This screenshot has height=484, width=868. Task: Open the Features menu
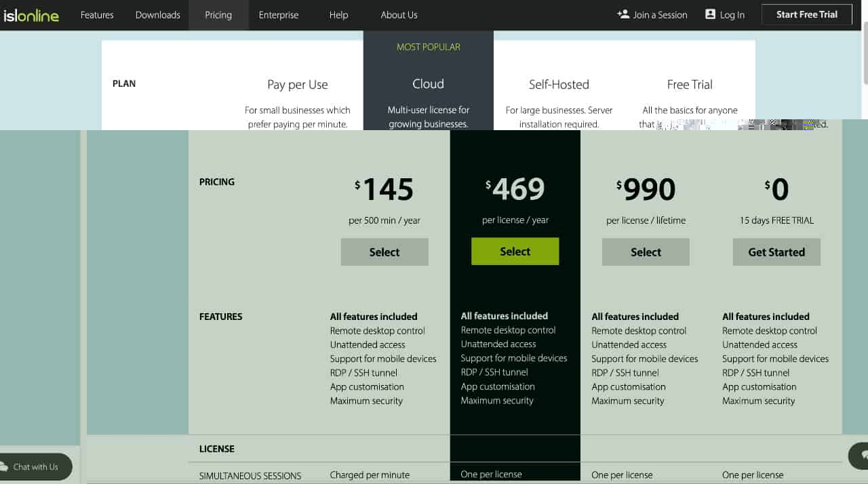point(97,14)
